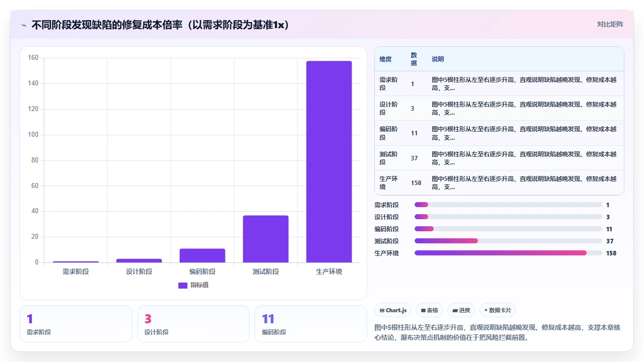644x362 pixels.
Task: Click the 指标值 legend label
Action: 199,285
